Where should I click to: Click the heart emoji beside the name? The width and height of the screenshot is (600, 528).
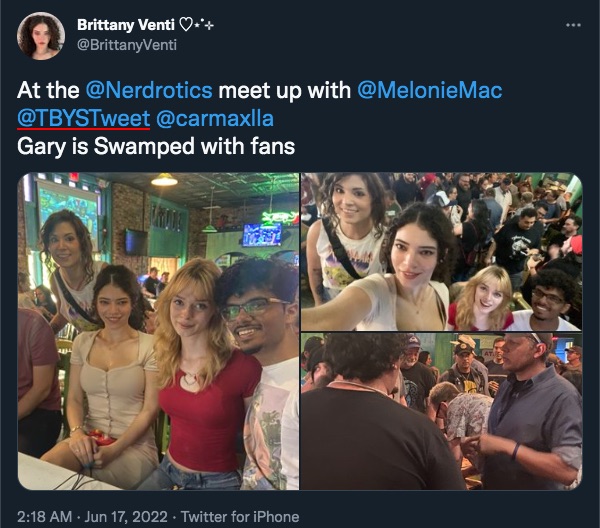click(186, 25)
